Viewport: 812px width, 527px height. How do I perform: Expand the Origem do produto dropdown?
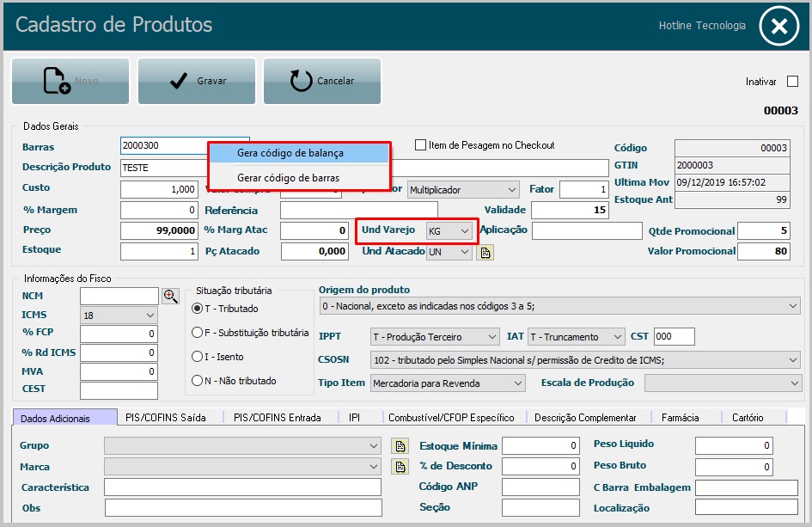pos(559,306)
